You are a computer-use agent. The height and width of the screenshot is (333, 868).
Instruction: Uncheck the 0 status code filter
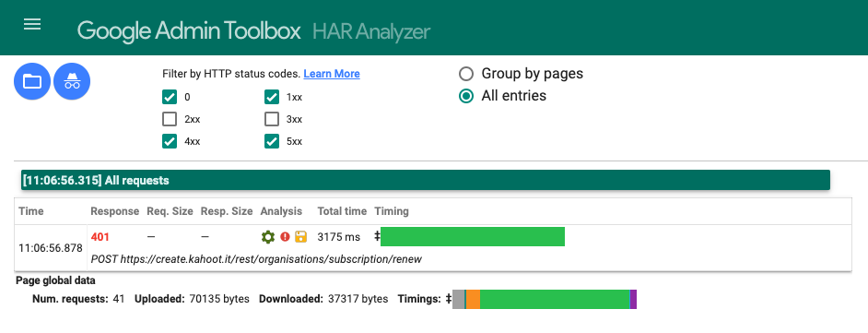tap(170, 97)
